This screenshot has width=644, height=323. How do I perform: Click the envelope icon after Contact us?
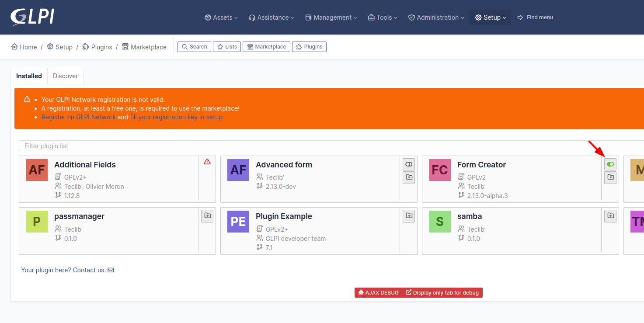point(111,270)
